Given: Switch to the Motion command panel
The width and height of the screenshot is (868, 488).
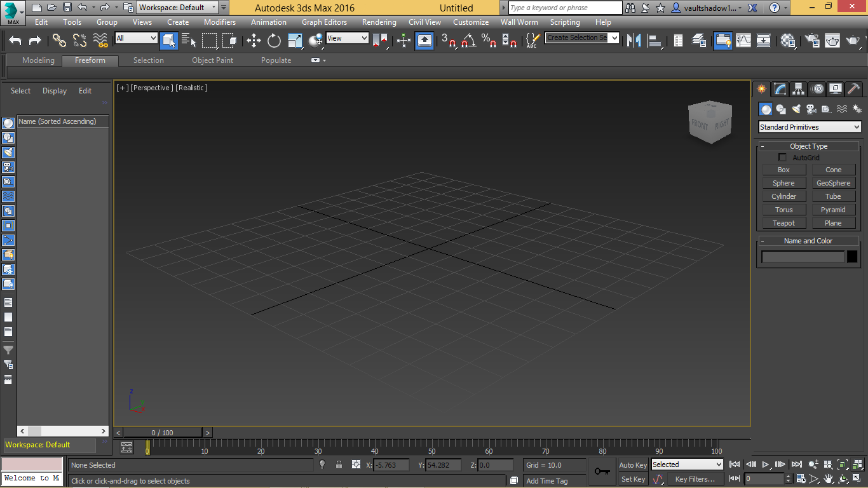Looking at the screenshot, I should coord(817,89).
